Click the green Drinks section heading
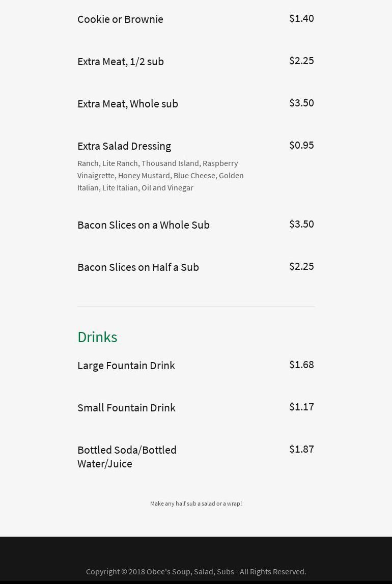Screen dimensions: 392x584 coord(97,337)
